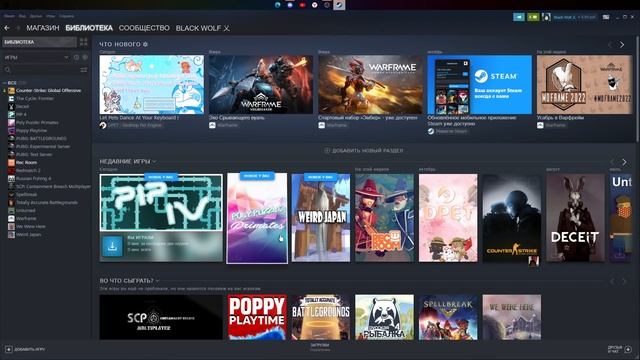
Task: Open the СООБЩЕСТВО tab
Action: coord(144,28)
